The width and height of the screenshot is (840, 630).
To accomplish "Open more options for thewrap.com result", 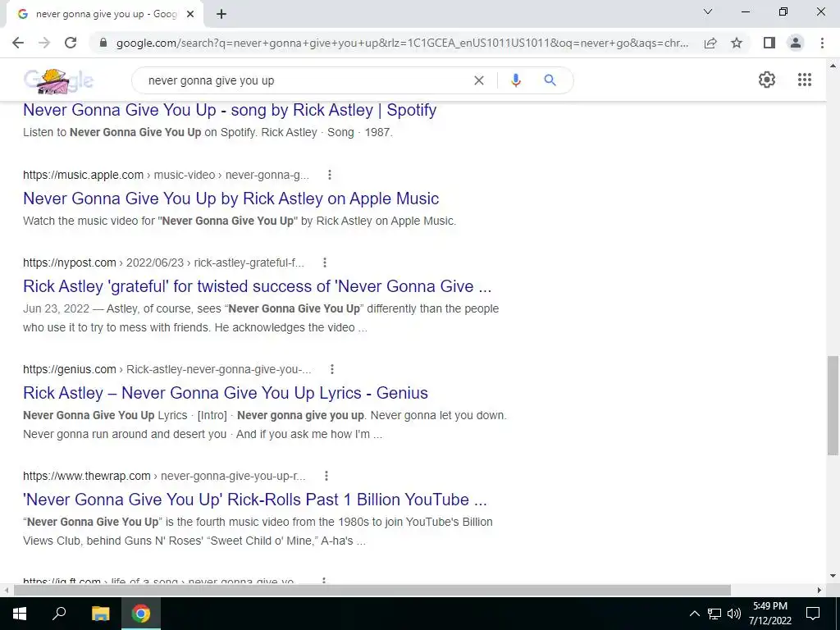I will click(x=326, y=476).
